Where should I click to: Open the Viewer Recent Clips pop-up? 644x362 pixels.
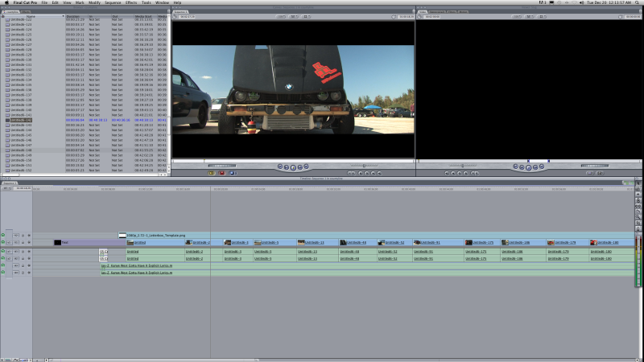590,173
